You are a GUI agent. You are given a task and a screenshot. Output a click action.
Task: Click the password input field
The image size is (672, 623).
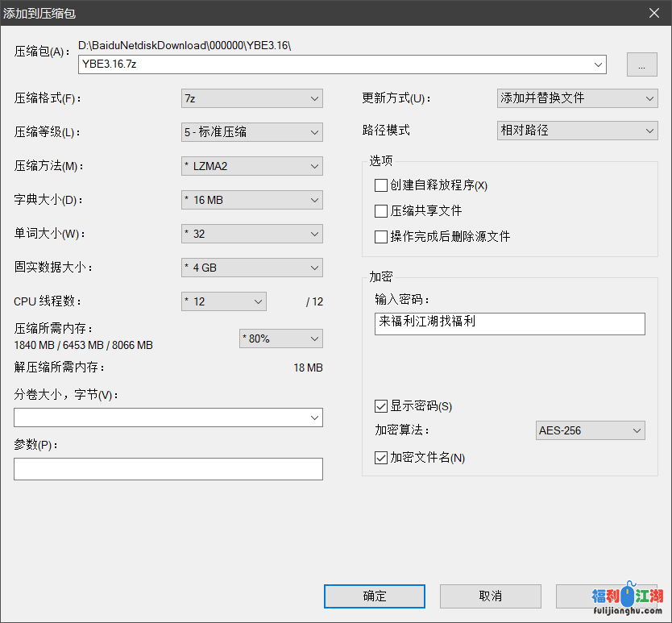point(509,323)
